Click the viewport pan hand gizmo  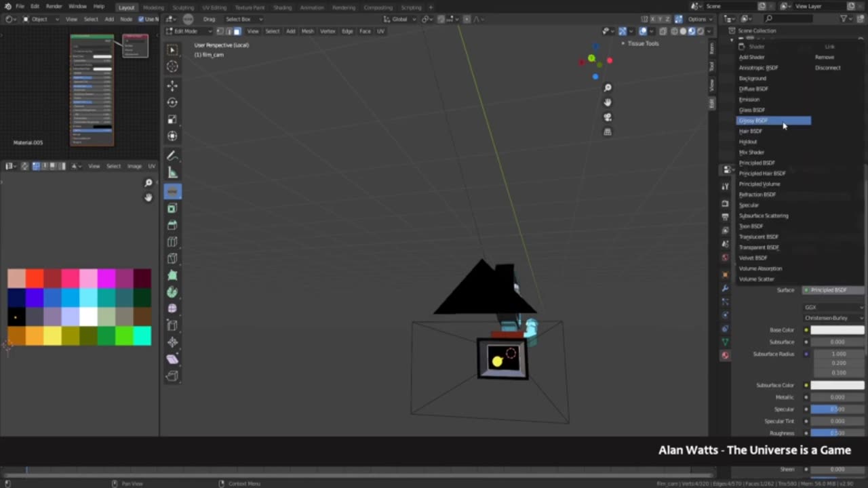[x=608, y=102]
